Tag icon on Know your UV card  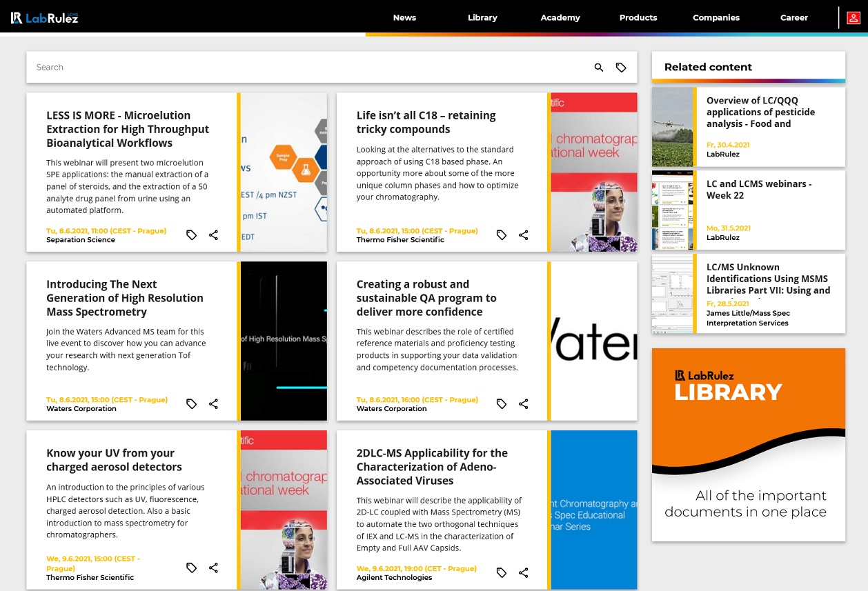[192, 568]
